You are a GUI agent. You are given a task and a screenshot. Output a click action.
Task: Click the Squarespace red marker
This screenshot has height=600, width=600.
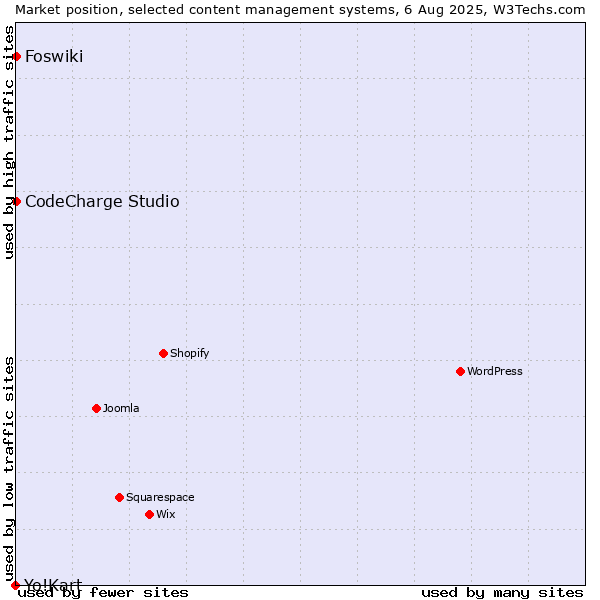click(x=119, y=497)
